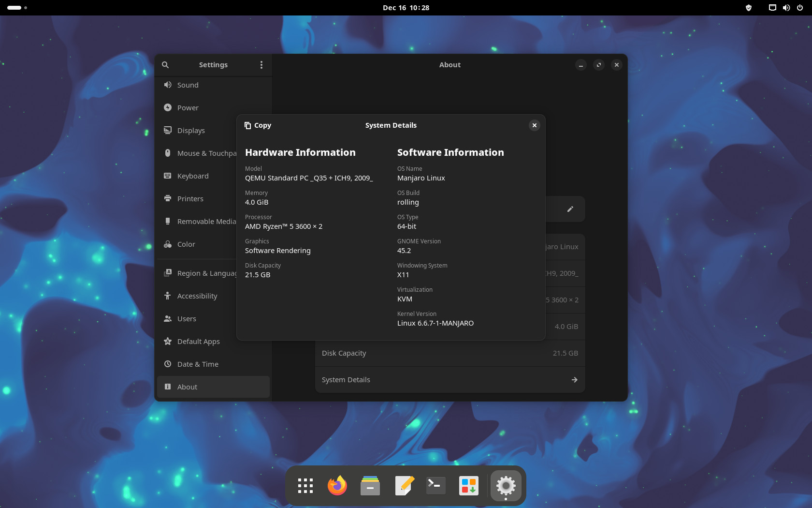Viewport: 812px width, 508px height.
Task: Select Displays in the sidebar
Action: coord(197,131)
